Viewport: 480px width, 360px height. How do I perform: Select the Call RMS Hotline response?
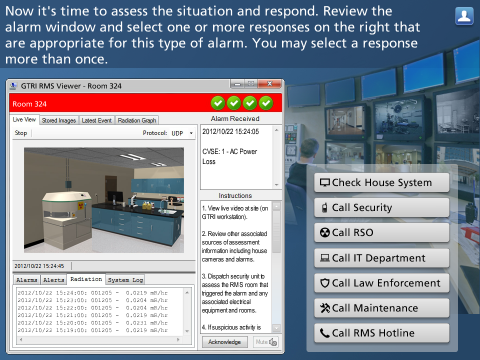coord(382,333)
